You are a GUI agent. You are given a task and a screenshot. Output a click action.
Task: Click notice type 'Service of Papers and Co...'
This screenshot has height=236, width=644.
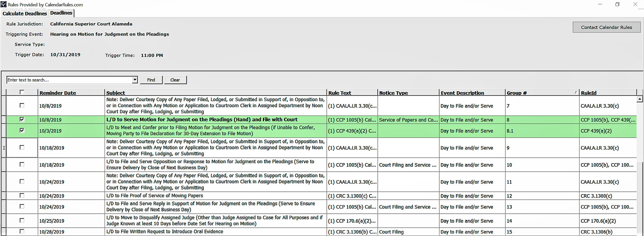pos(408,120)
